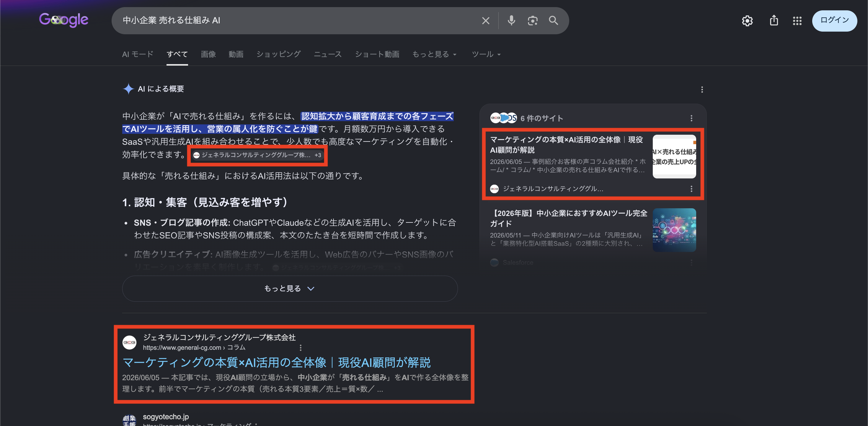This screenshot has width=868, height=426.
Task: Open three-dot menu beside 6 件のサイト
Action: click(691, 118)
